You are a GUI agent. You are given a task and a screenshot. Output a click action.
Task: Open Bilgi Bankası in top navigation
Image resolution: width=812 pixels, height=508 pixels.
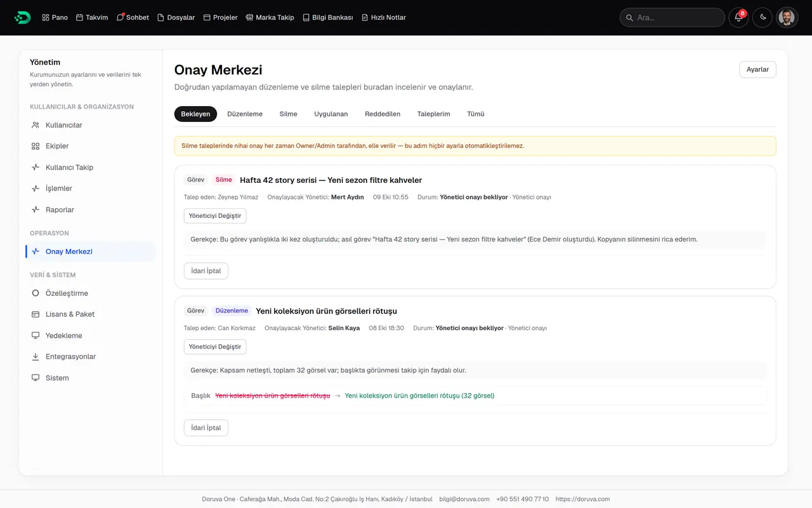327,18
